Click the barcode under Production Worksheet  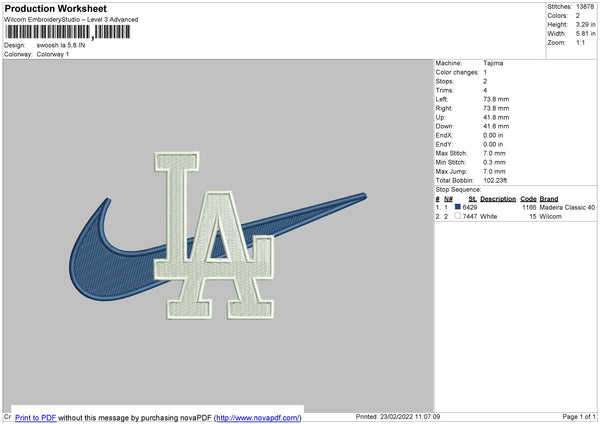[67, 32]
